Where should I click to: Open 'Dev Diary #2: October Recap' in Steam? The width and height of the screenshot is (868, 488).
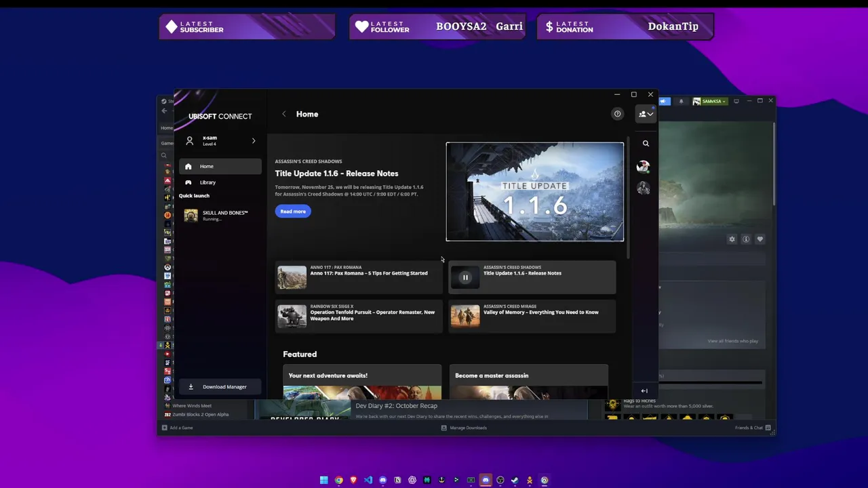coord(397,406)
